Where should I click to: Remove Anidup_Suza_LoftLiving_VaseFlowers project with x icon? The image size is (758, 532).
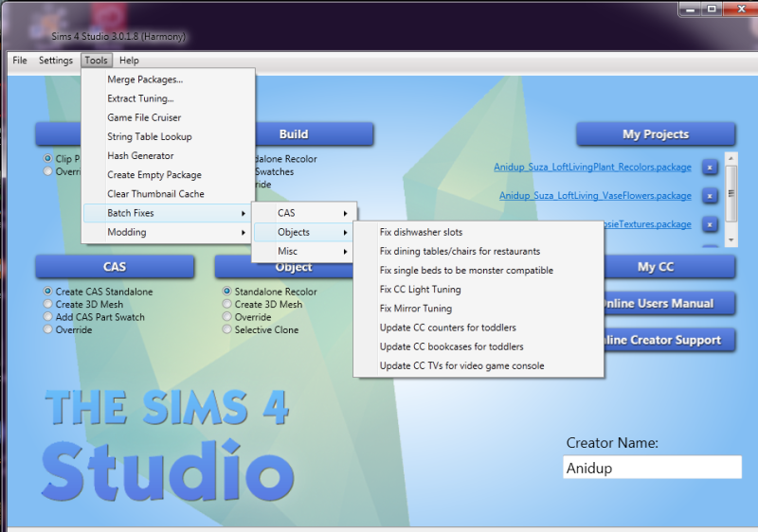[710, 196]
